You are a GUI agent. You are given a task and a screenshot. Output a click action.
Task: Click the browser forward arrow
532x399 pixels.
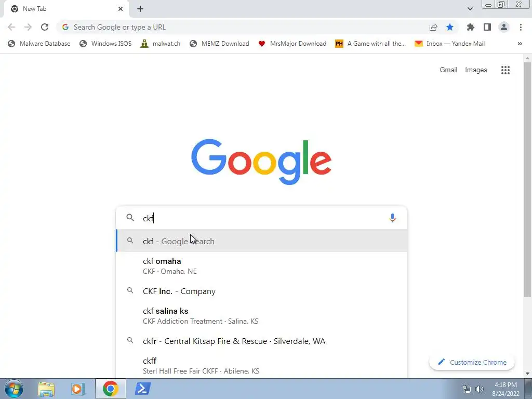click(28, 27)
